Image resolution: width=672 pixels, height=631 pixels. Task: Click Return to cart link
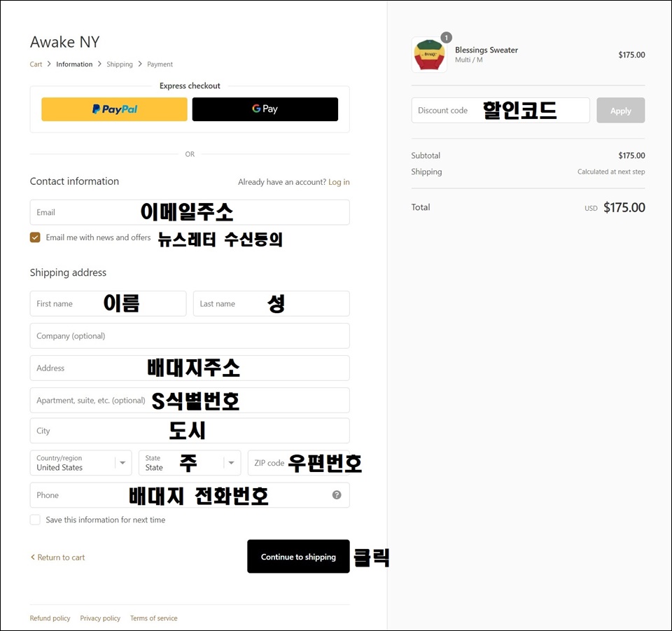coord(58,557)
